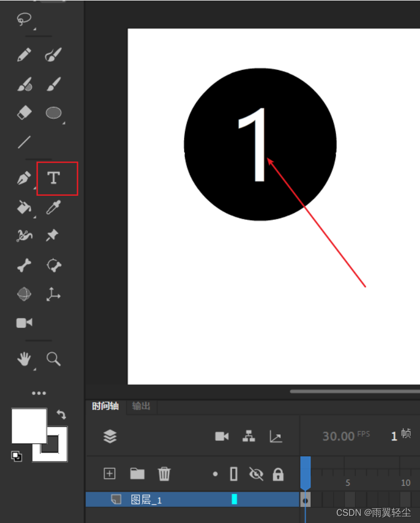Select the Classic Brush tool
The image size is (420, 523).
[x=54, y=84]
